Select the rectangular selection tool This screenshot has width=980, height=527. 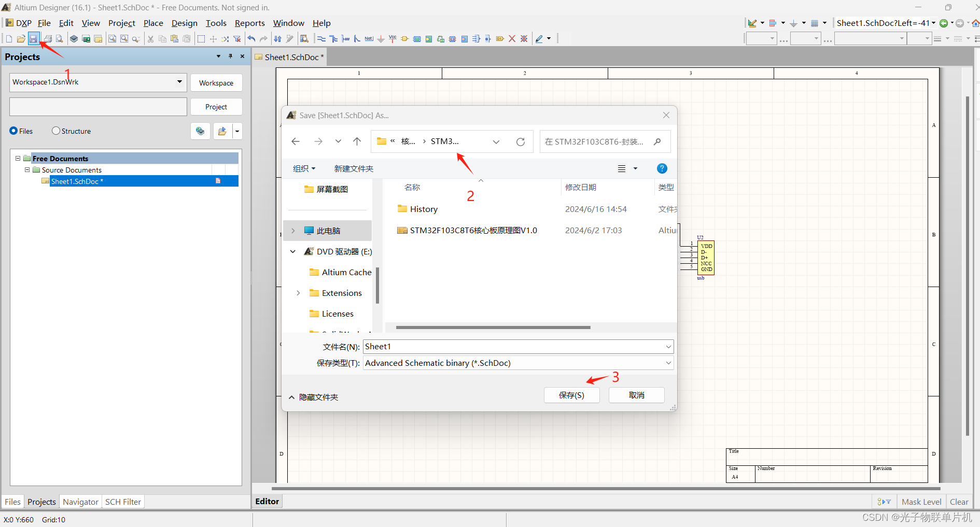point(201,39)
